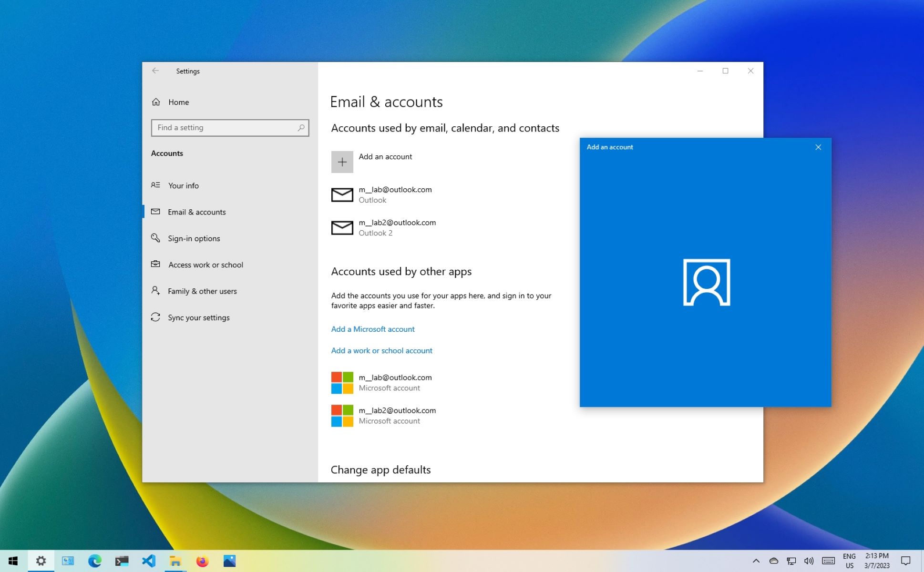
Task: Click the Find a setting search field
Action: pos(229,127)
